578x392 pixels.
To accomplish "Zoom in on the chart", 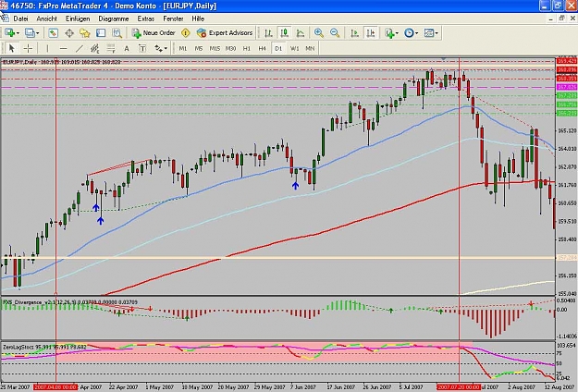I will (x=319, y=33).
